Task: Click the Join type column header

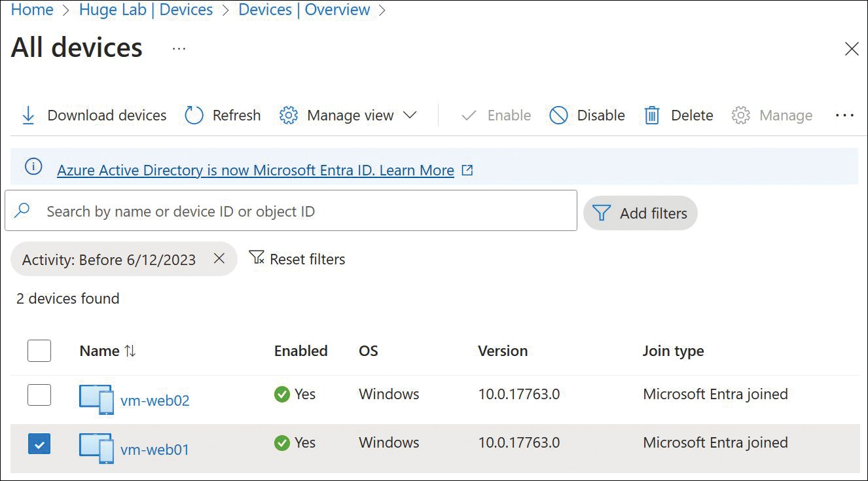Action: click(x=673, y=351)
